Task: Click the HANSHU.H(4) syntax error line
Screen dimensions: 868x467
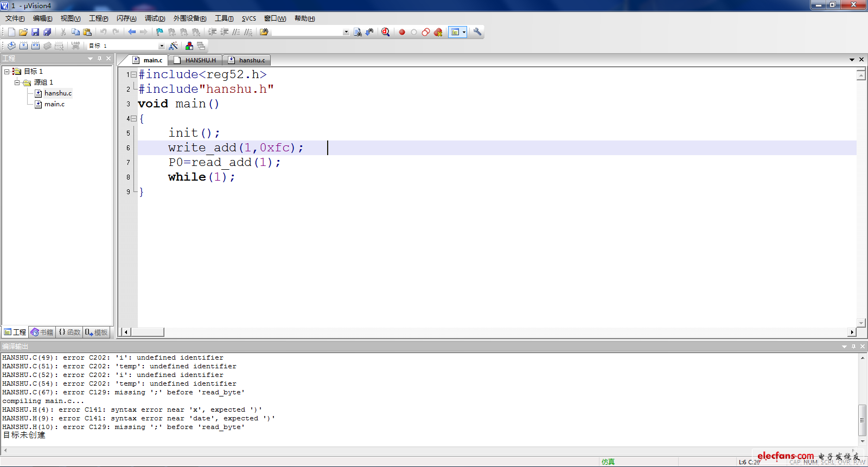Action: tap(132, 410)
